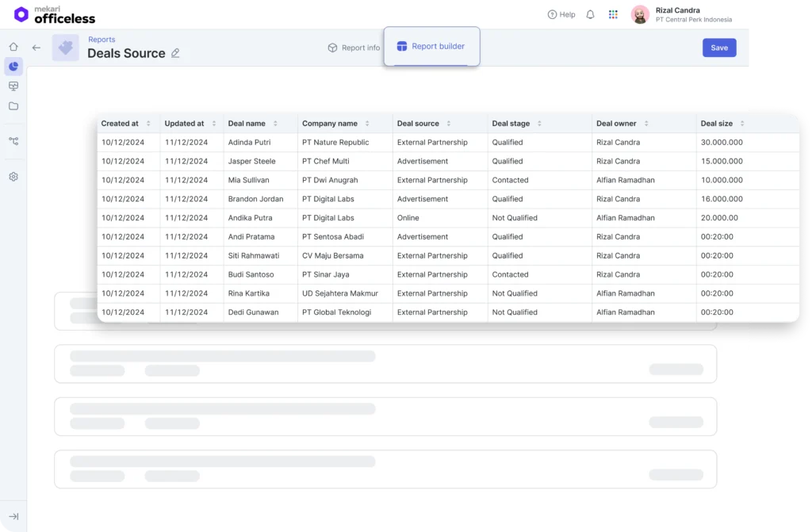Open Rizal Candra profile avatar

pos(640,14)
